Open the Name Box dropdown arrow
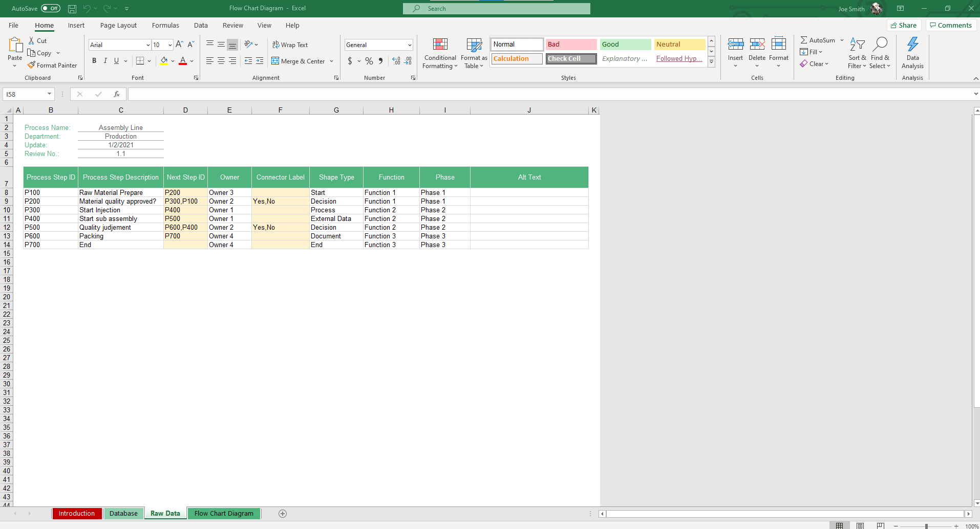The height and width of the screenshot is (529, 980). pyautogui.click(x=49, y=94)
